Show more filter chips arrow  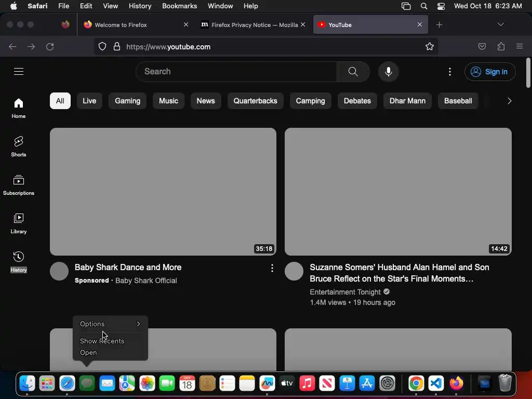pos(509,101)
